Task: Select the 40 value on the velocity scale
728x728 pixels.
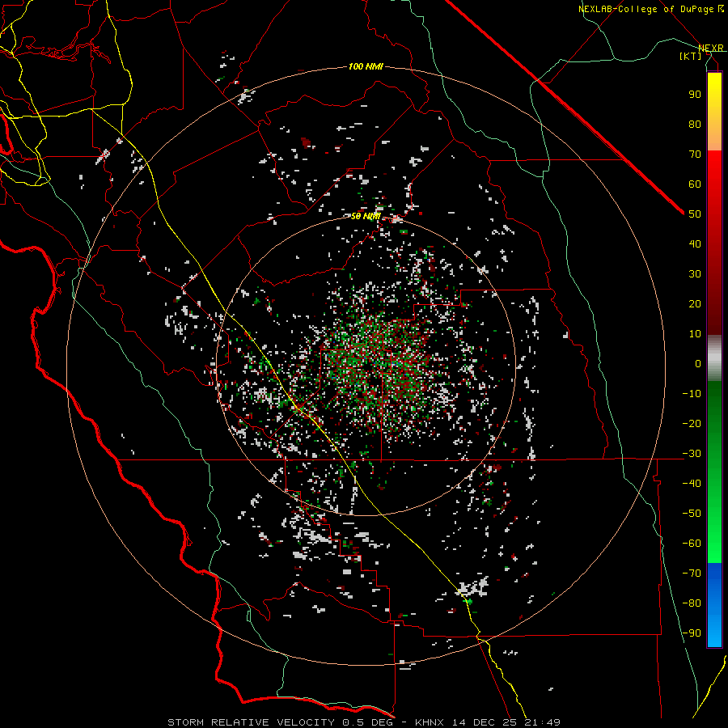Action: point(695,243)
